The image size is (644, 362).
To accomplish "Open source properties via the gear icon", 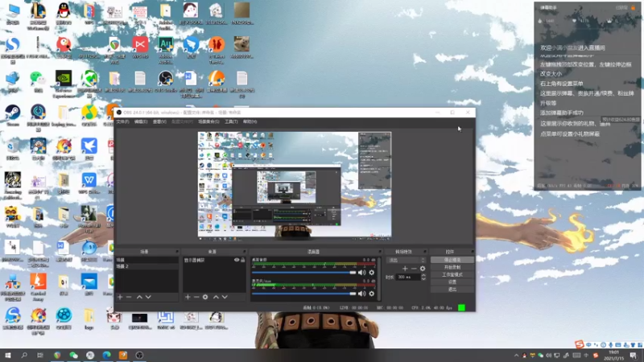I will pyautogui.click(x=205, y=297).
